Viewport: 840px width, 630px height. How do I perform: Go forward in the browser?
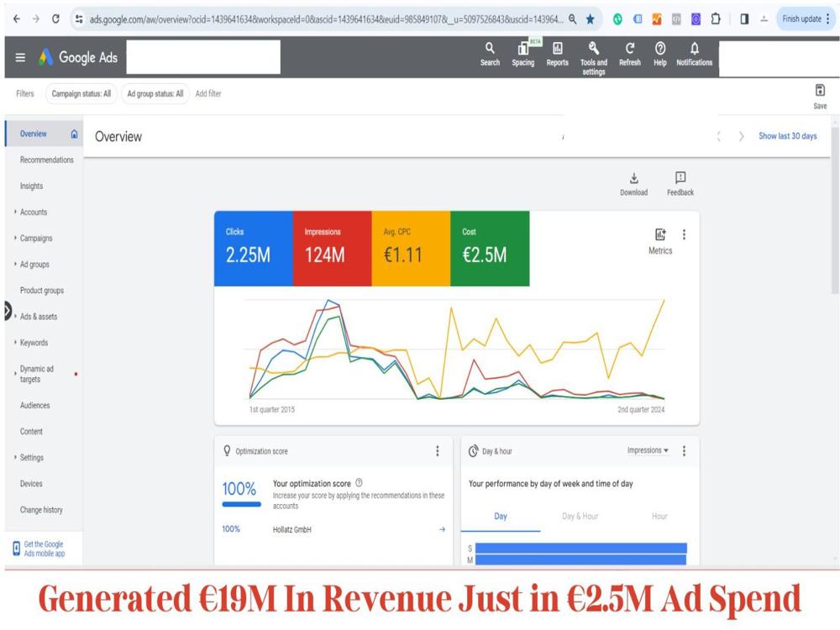click(x=36, y=18)
